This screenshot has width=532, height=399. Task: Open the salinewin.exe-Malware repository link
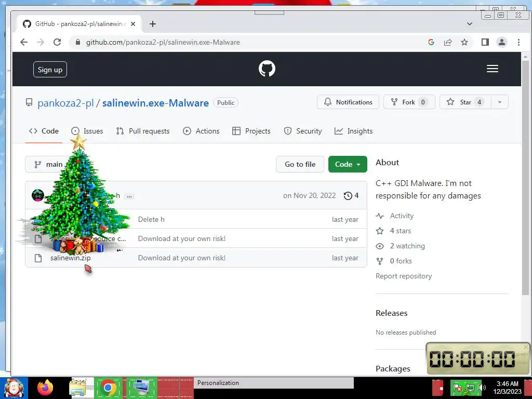tap(155, 103)
